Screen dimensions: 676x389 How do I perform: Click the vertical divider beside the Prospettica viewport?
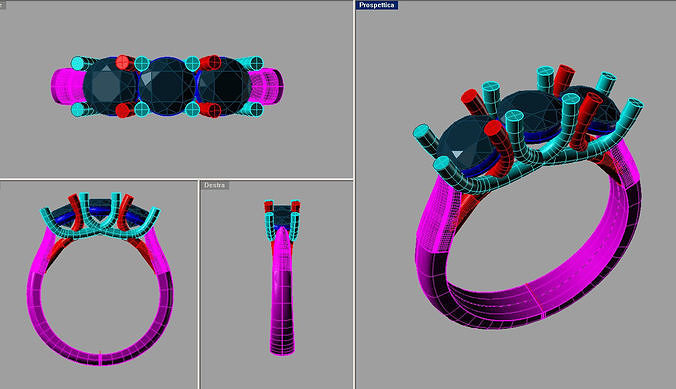(x=354, y=194)
